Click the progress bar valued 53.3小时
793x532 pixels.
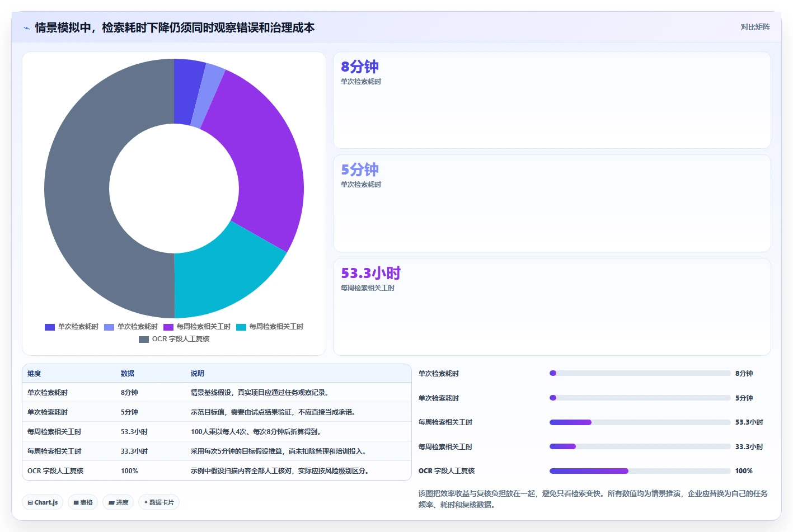coord(640,422)
